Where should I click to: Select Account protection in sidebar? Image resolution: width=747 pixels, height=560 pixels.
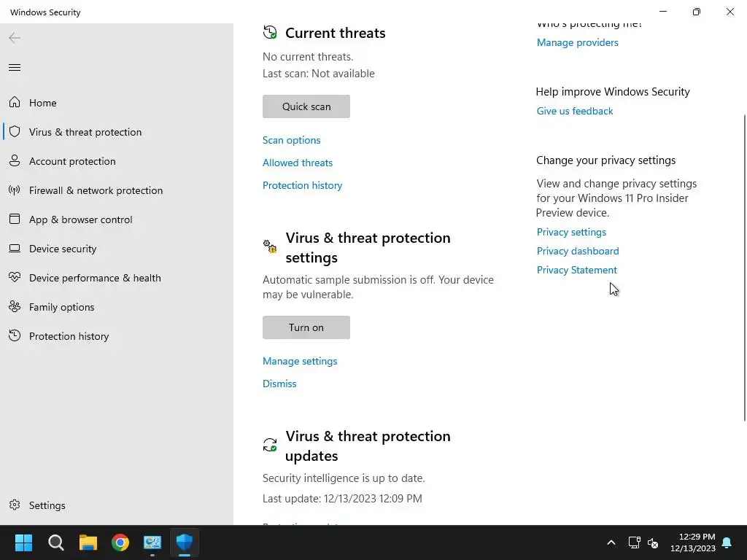click(x=72, y=161)
